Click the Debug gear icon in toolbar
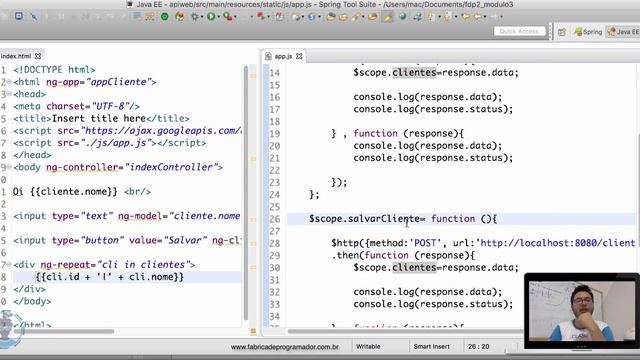This screenshot has width=640, height=360. [x=195, y=17]
